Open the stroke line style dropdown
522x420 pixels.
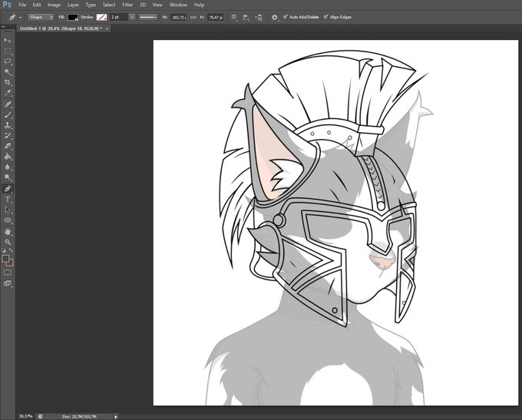coord(148,17)
